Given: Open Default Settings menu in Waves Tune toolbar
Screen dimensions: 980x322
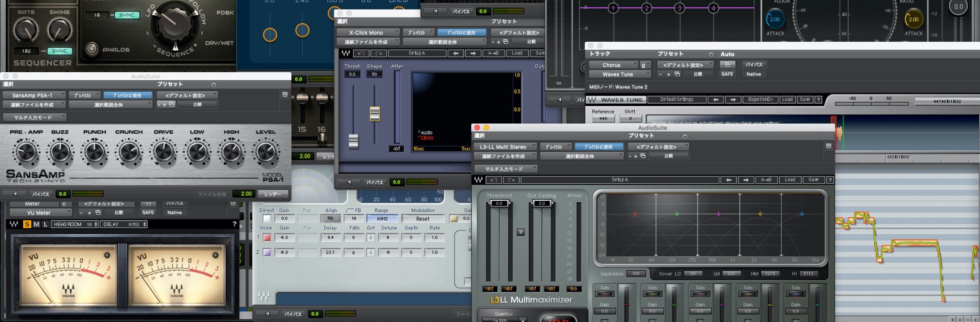Looking at the screenshot, I should pos(676,100).
